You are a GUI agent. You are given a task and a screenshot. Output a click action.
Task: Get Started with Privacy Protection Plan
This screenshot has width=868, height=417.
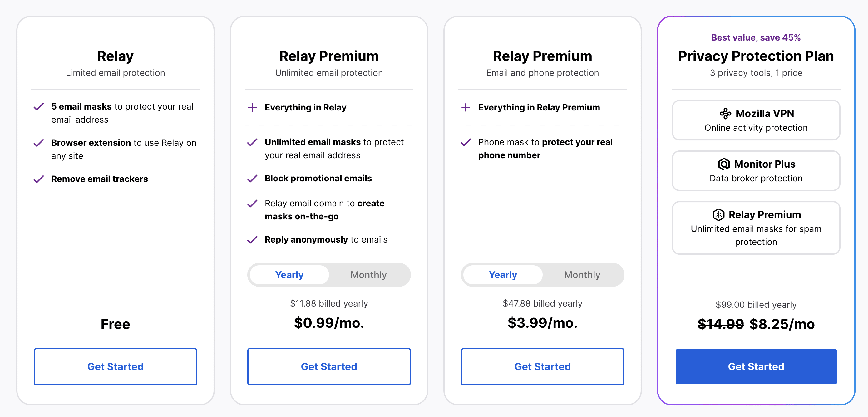[x=756, y=366]
